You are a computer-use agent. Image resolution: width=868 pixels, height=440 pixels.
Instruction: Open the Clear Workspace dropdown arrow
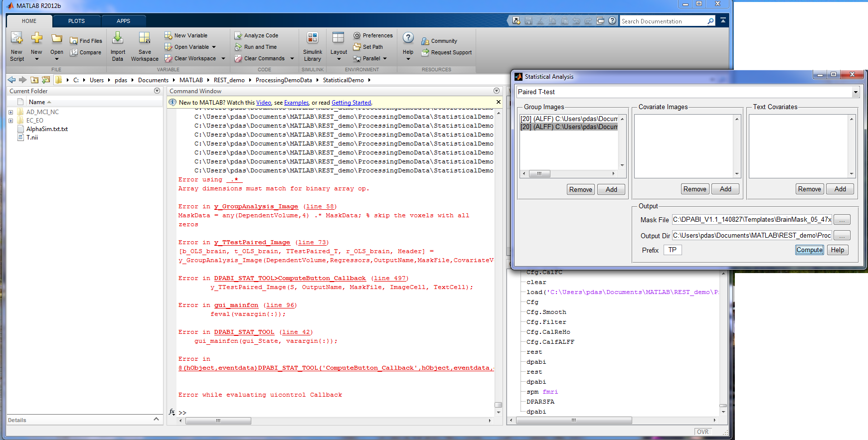point(223,58)
